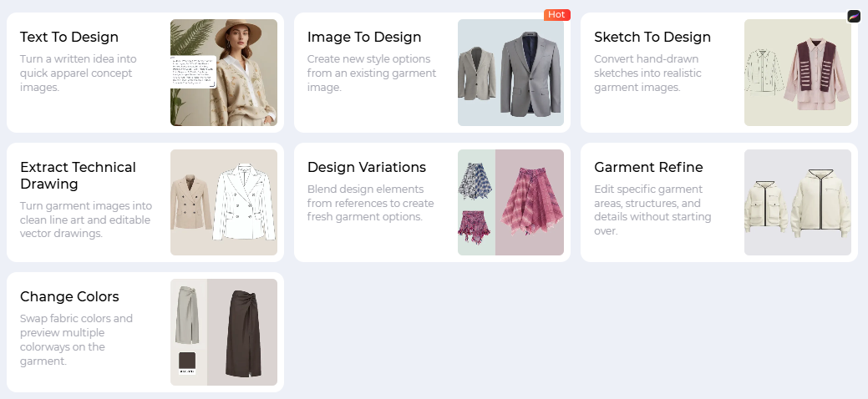Open the Sketch To Design card title
The image size is (868, 399).
(652, 37)
